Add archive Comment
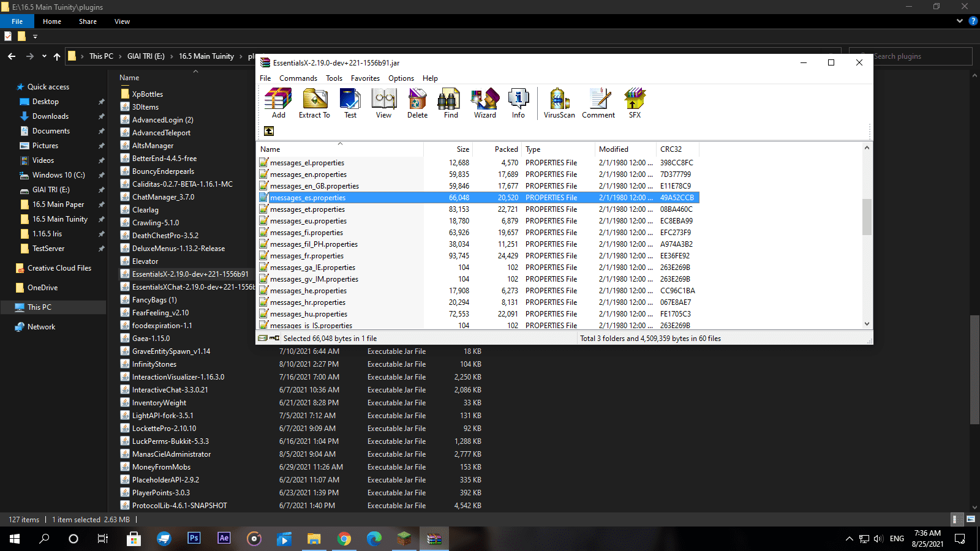Viewport: 980px width, 551px height. [x=598, y=103]
